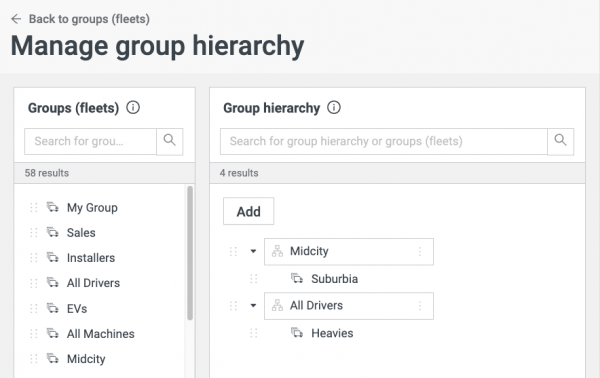Click fleet icon next to All Drivers in list
The image size is (600, 378).
(53, 283)
